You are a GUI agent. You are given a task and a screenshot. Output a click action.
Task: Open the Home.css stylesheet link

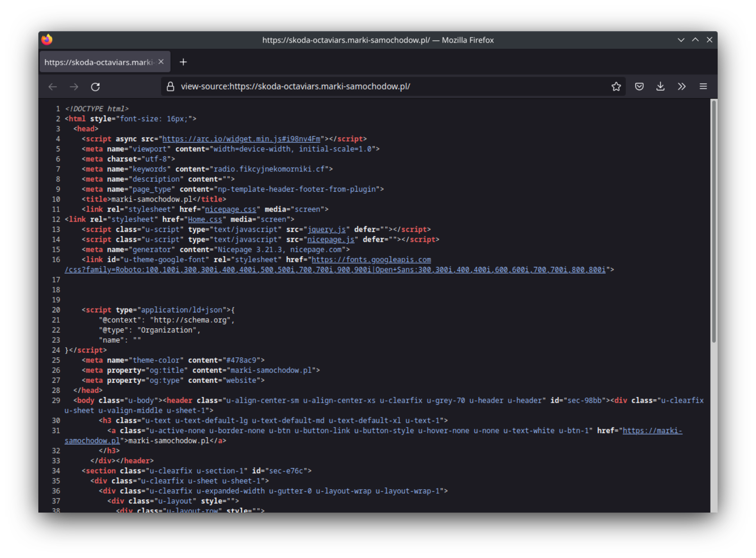click(205, 219)
